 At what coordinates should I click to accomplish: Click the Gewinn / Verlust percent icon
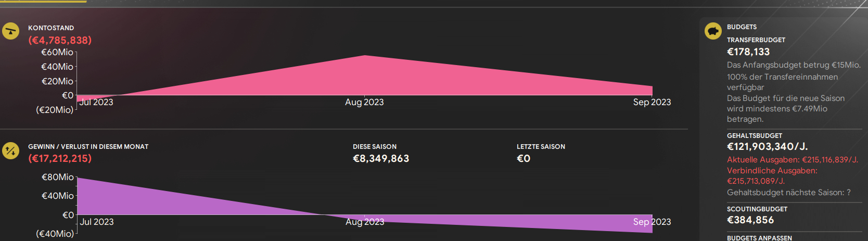[x=10, y=151]
